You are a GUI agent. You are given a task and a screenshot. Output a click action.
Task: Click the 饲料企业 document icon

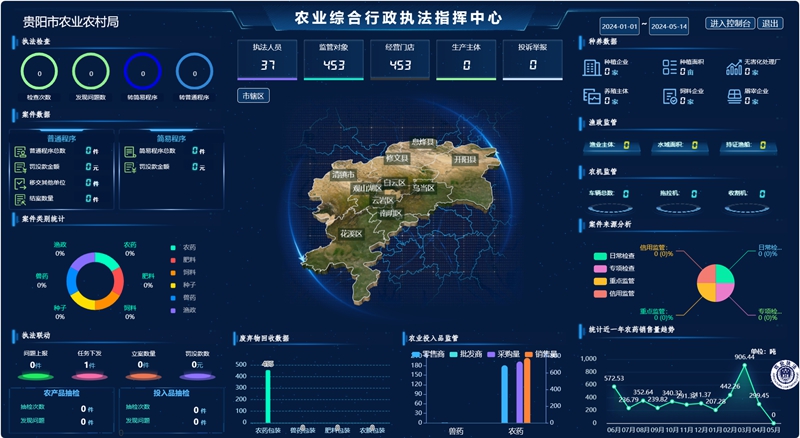click(x=669, y=95)
